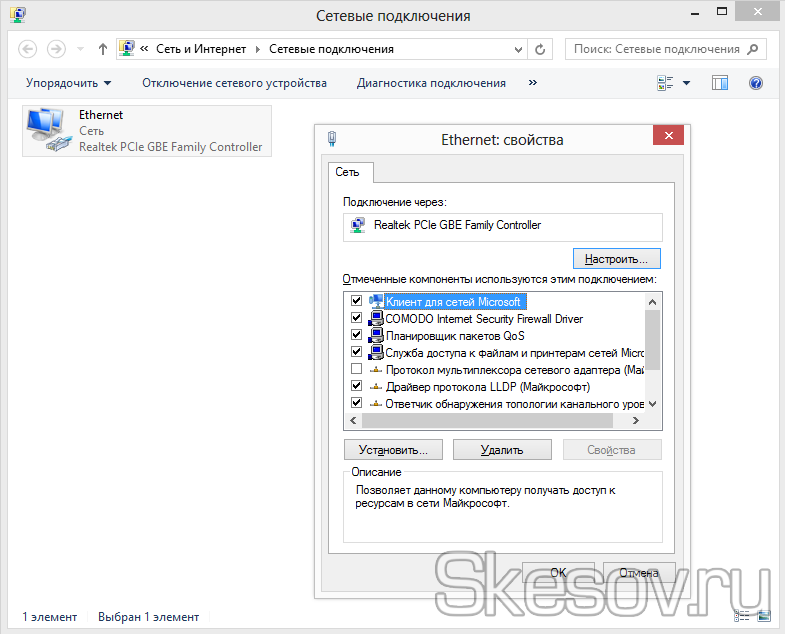785x634 pixels.
Task: Click the window title bar network icon
Action: point(18,14)
